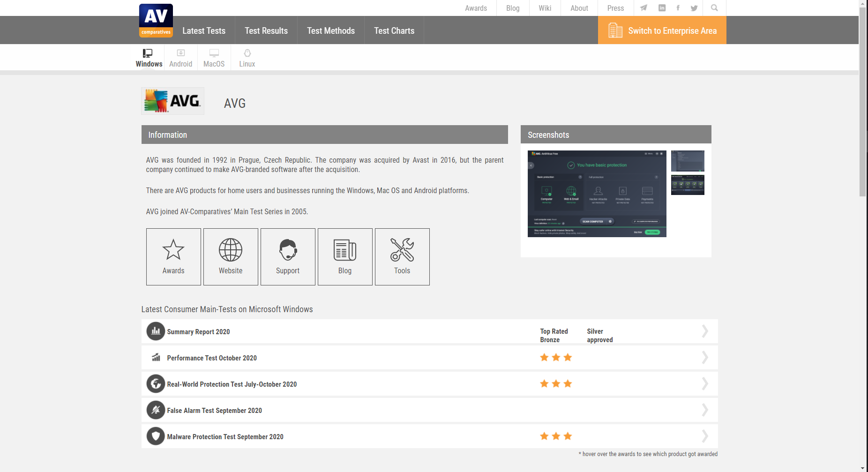Click the Real-World Protection three-star rating
The image size is (868, 472).
pyautogui.click(x=556, y=384)
